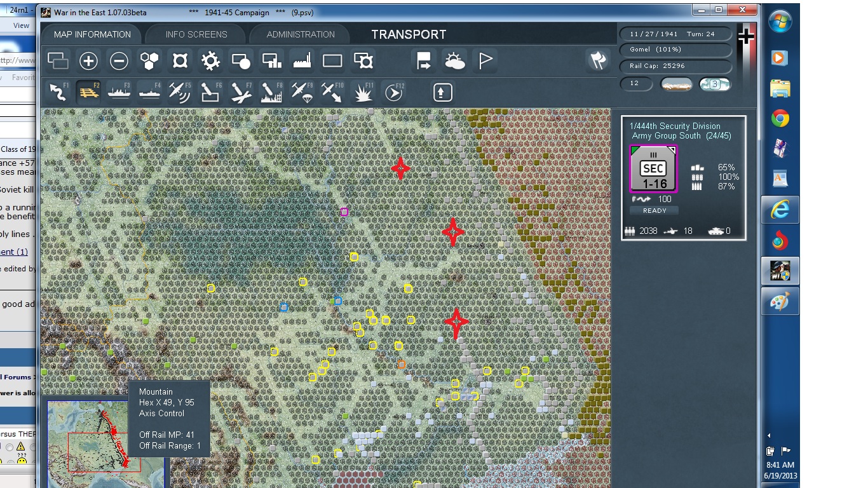The width and height of the screenshot is (868, 488).
Task: Click the Gomel (101%) field
Action: 675,50
